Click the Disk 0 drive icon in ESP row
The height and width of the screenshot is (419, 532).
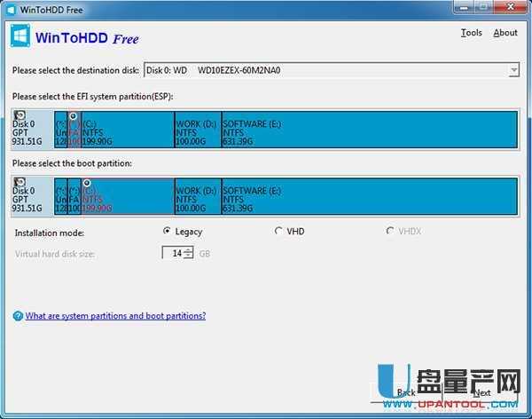20,115
